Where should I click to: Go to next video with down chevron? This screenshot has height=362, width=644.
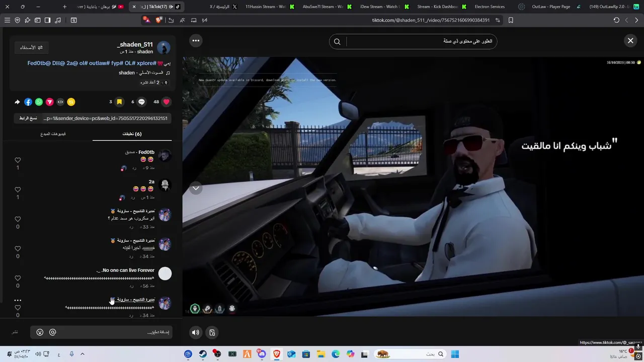[196, 188]
